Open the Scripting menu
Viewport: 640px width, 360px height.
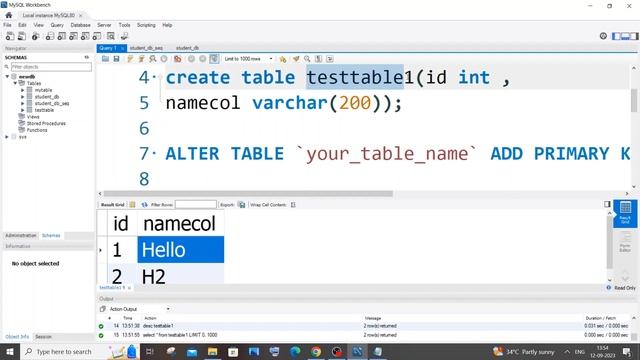click(146, 25)
